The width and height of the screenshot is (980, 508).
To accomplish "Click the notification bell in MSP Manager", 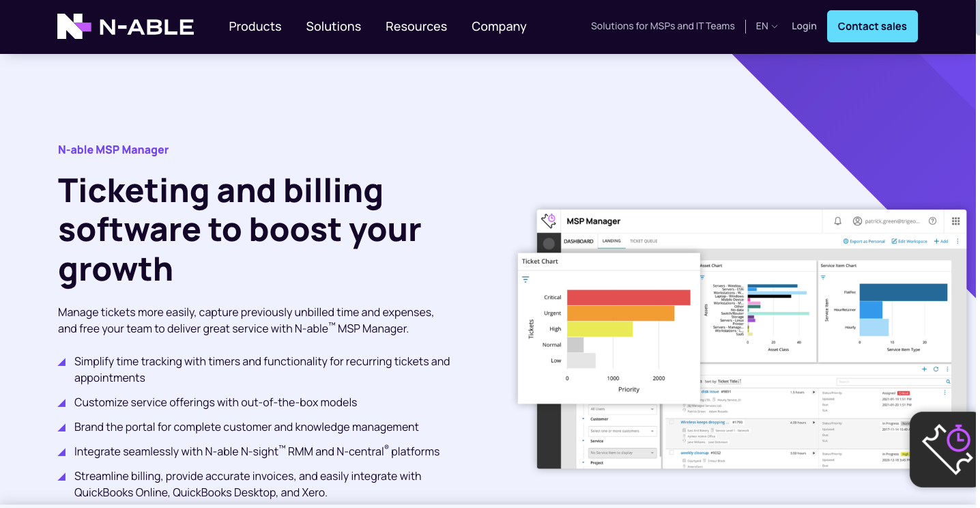I will 837,221.
